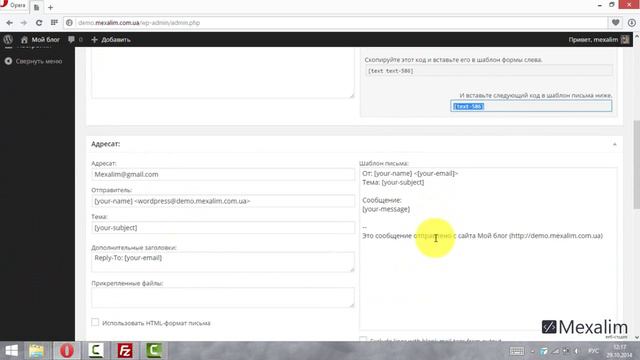Open the WordPress logo menu
The height and width of the screenshot is (360, 640).
point(8,40)
